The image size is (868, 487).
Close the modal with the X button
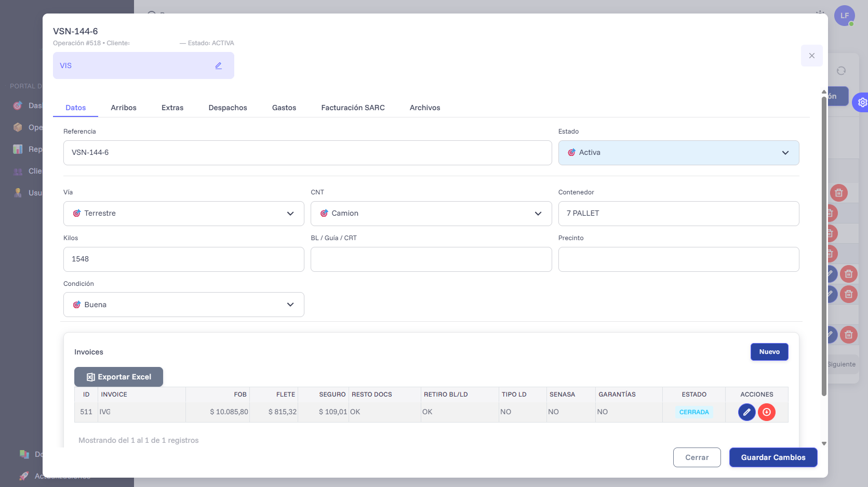(x=812, y=56)
